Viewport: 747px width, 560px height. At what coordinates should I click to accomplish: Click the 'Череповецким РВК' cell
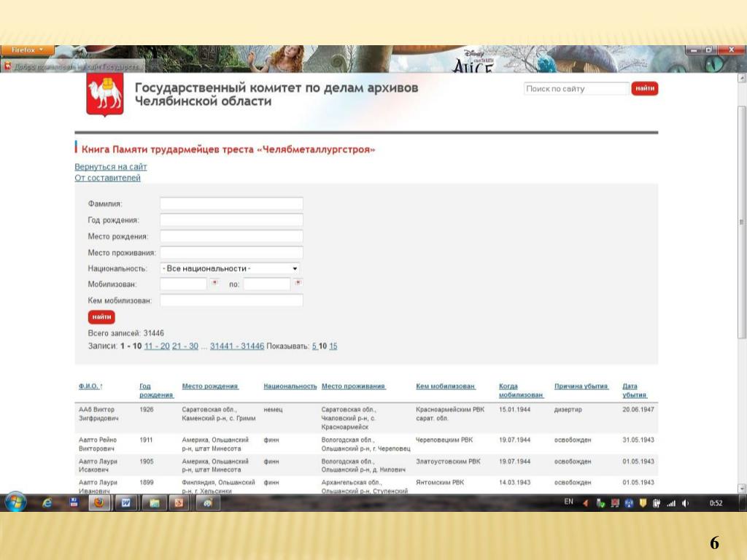coord(444,440)
